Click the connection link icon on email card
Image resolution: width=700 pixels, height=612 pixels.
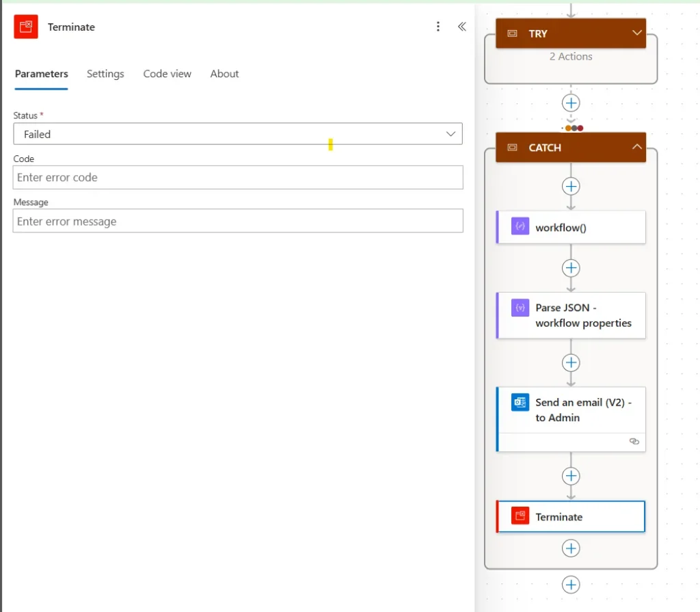[634, 441]
